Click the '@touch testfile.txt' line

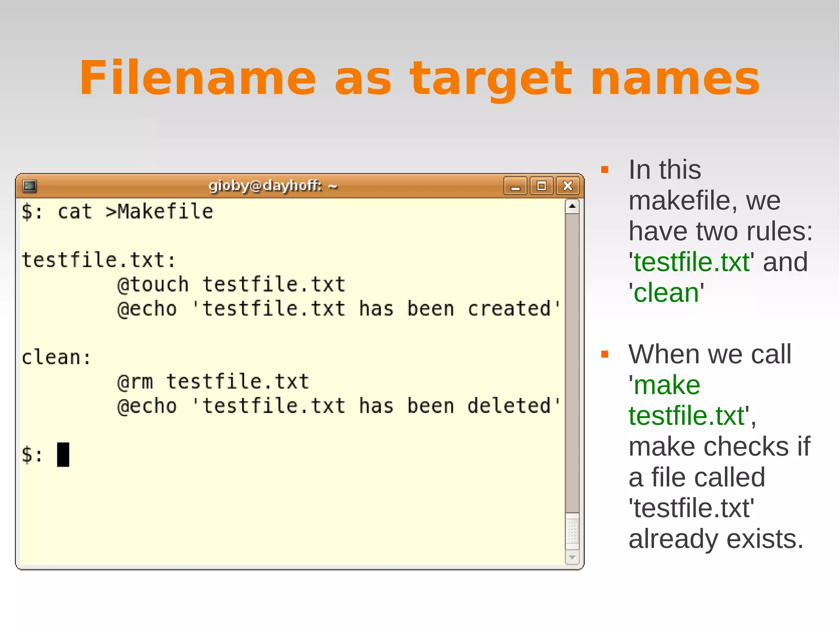pyautogui.click(x=231, y=284)
